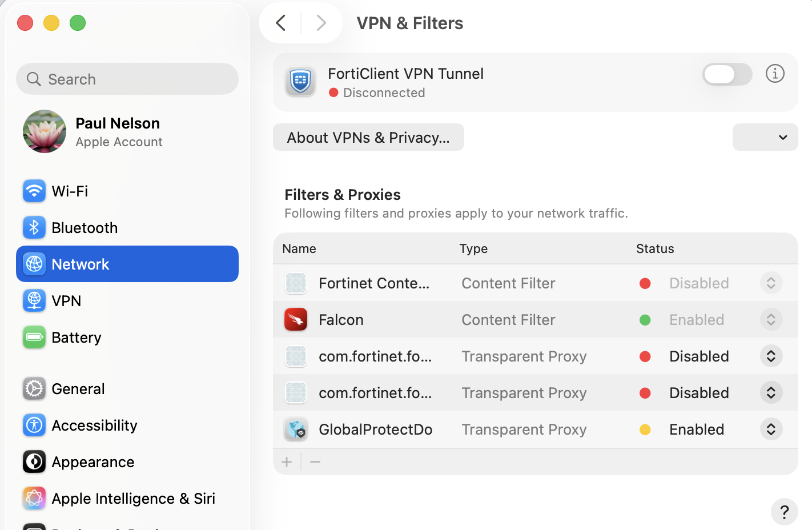This screenshot has height=530, width=812.
Task: Open the help question mark button
Action: pyautogui.click(x=784, y=512)
